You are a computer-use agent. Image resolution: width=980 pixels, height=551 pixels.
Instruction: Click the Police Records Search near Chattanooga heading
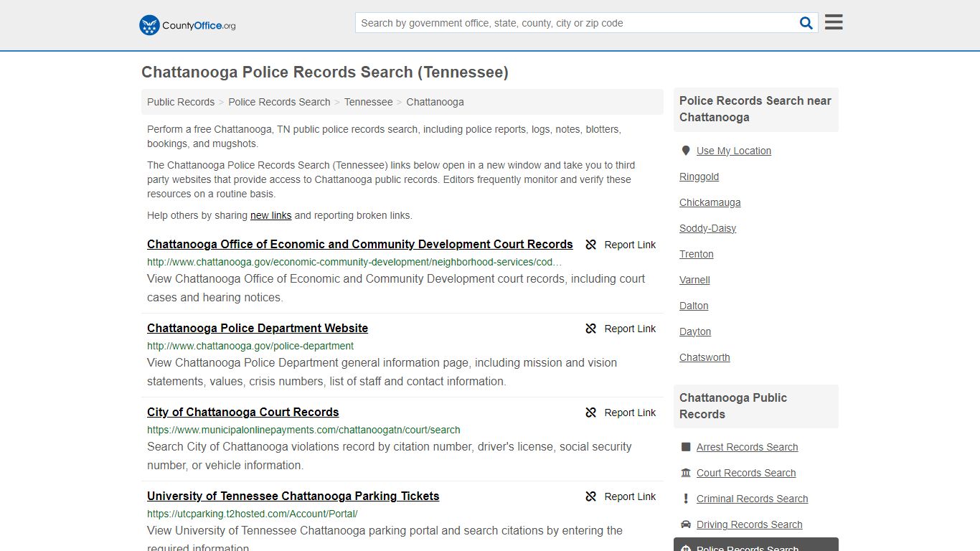click(755, 109)
